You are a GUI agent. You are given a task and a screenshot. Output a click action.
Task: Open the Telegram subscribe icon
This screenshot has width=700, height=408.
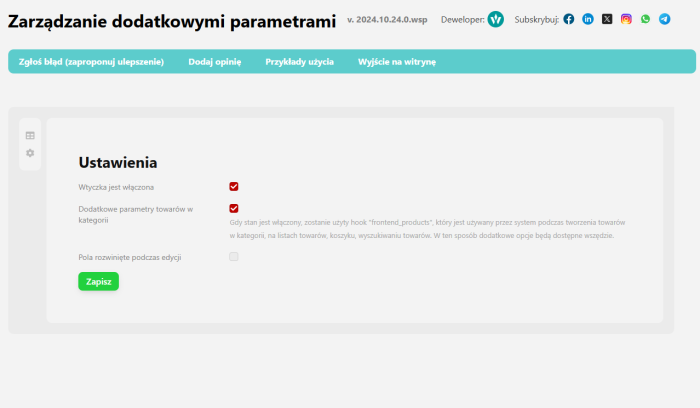(x=664, y=19)
